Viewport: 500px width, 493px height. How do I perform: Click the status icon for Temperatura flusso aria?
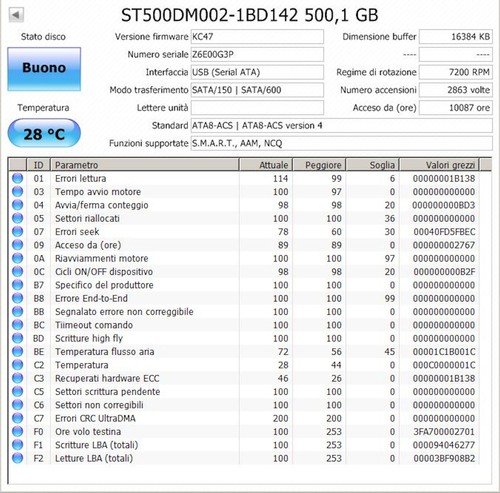pyautogui.click(x=17, y=352)
